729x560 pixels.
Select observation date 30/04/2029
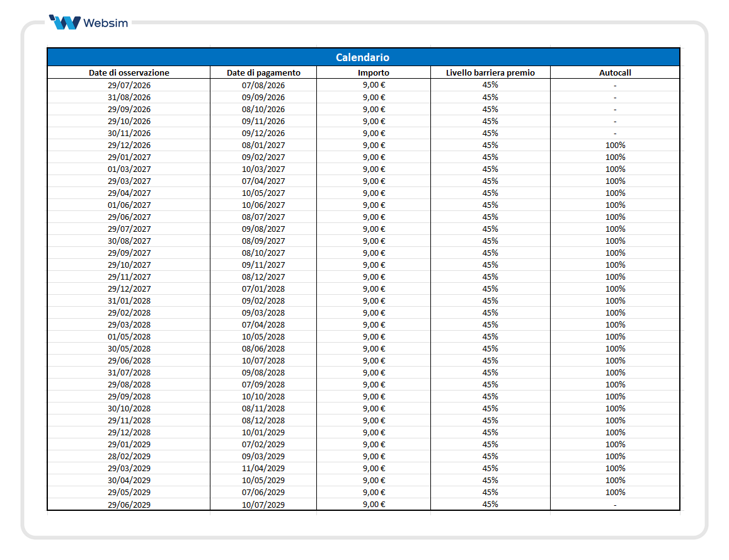(129, 480)
